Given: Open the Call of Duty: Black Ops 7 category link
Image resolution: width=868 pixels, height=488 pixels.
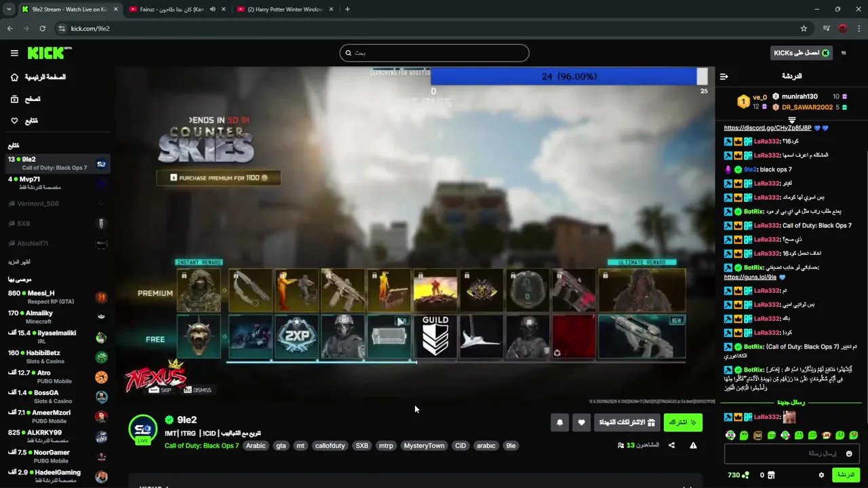Looking at the screenshot, I should [x=201, y=445].
